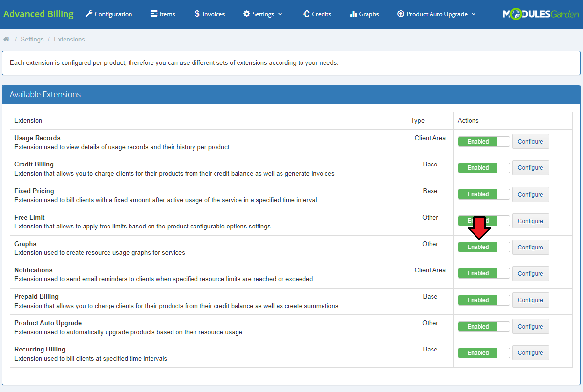Expand the Product Auto Upgrade menu chevron
583x392 pixels.
tap(474, 14)
